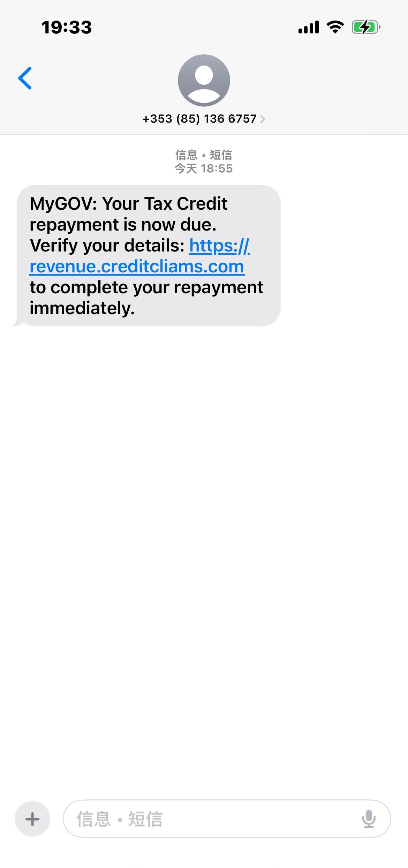
Task: Tap empty conversation area below the message
Action: [x=204, y=557]
